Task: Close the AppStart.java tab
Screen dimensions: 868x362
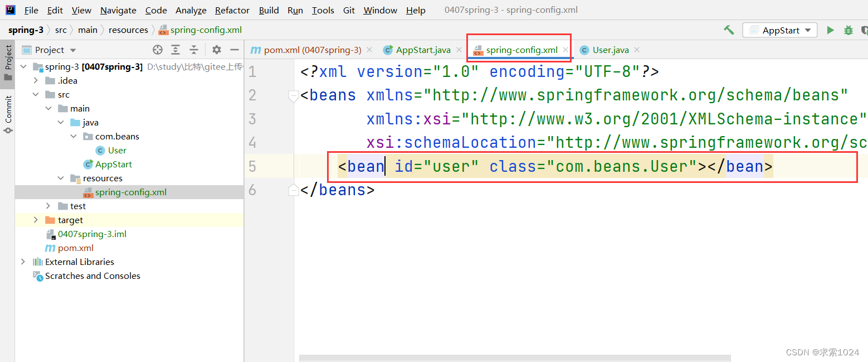Action: [x=459, y=50]
